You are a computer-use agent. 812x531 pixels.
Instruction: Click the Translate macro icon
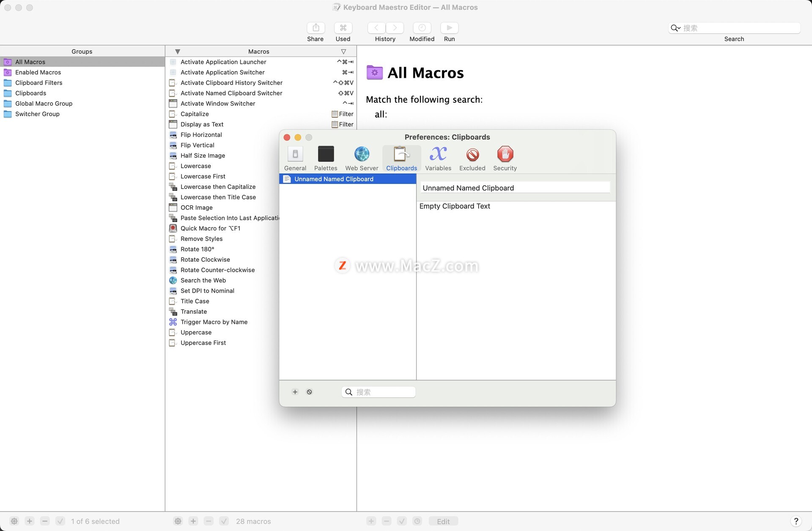173,312
